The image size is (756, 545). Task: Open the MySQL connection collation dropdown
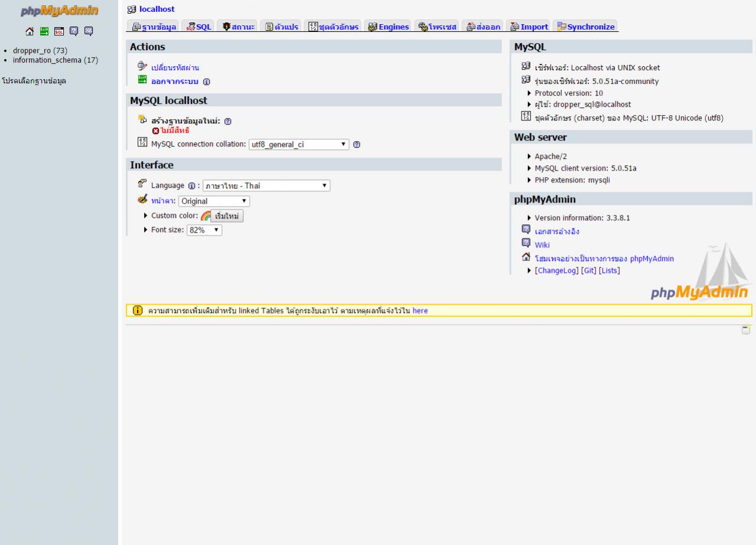click(x=299, y=144)
